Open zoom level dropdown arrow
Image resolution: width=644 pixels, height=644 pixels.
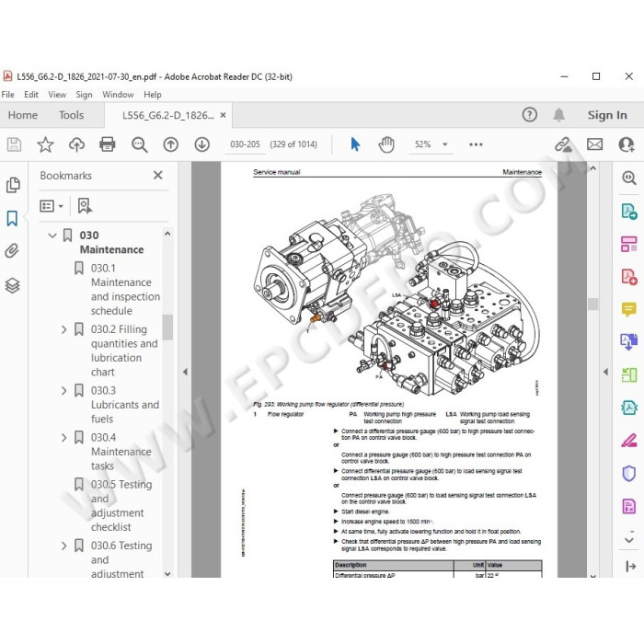[444, 144]
